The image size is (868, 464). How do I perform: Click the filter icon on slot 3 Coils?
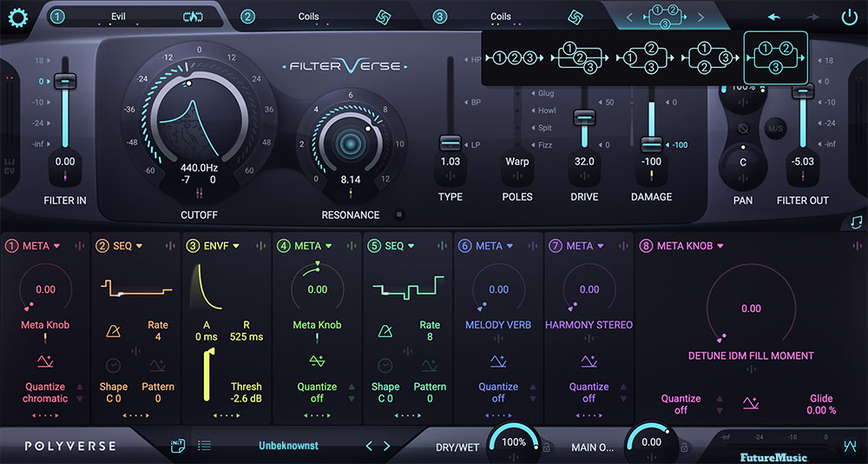575,17
